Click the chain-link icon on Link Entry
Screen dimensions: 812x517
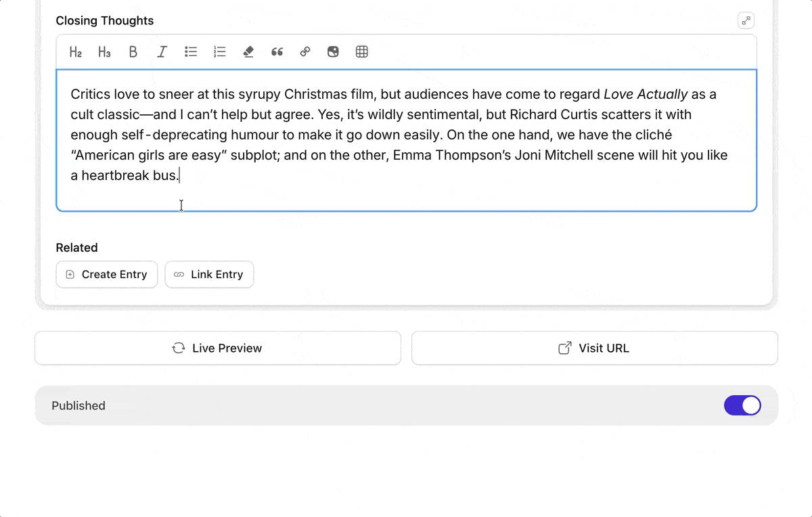tap(179, 274)
